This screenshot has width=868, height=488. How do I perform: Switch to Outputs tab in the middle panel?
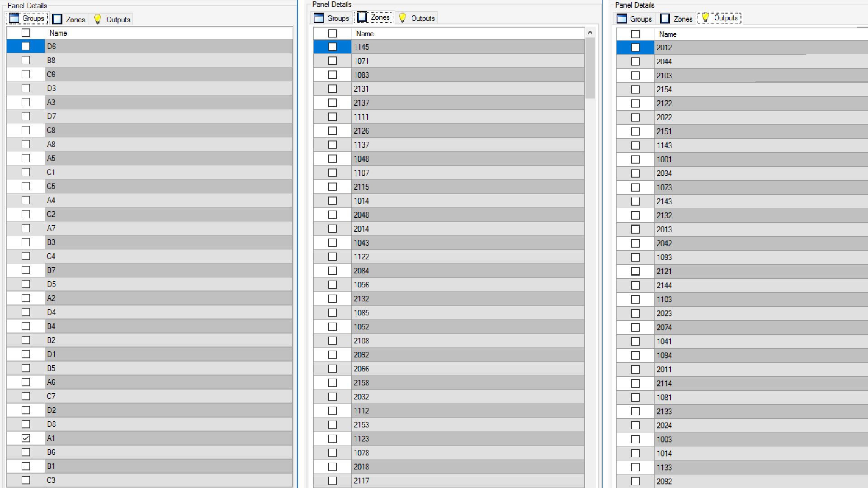coord(416,18)
